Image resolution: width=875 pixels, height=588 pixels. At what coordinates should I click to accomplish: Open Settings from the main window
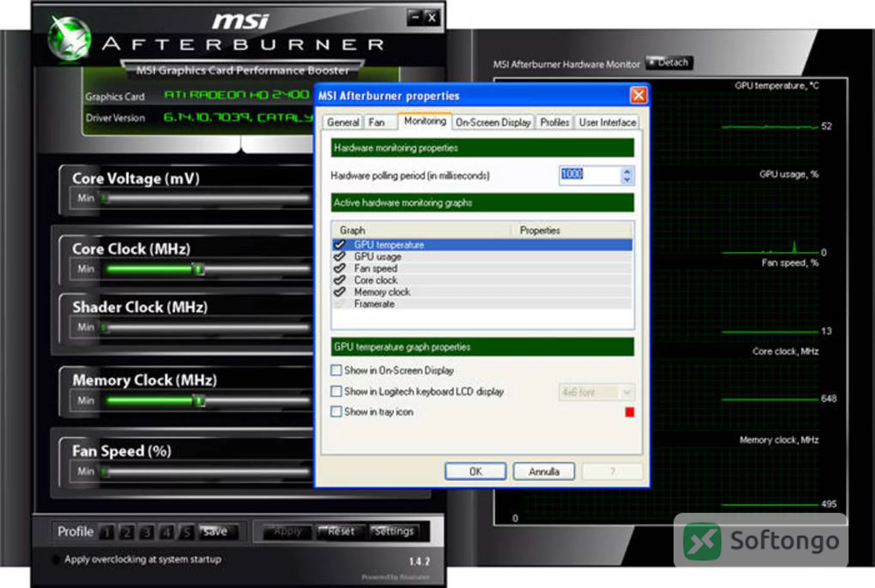[393, 532]
